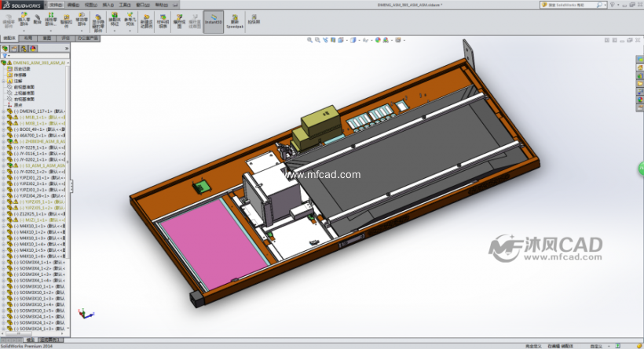The height and width of the screenshot is (349, 644).
Task: Switch to the 评估 (Evaluate) tab
Action: 65,37
